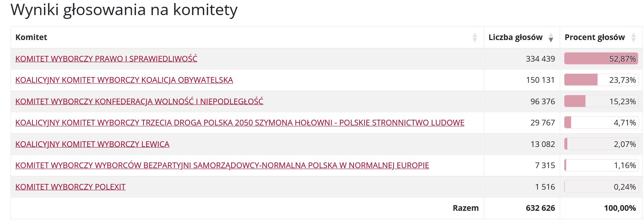The image size is (644, 221).
Task: Click sort arrows beside Liczba głosów
Action: [x=551, y=37]
